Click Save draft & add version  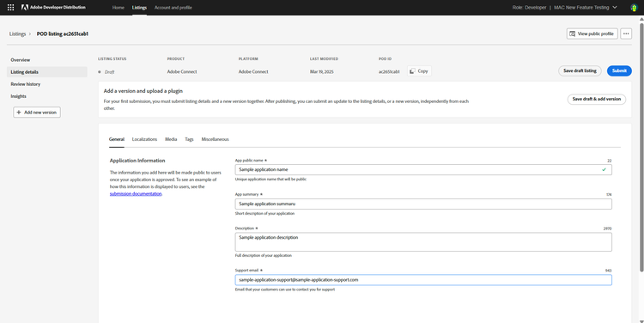click(x=597, y=99)
